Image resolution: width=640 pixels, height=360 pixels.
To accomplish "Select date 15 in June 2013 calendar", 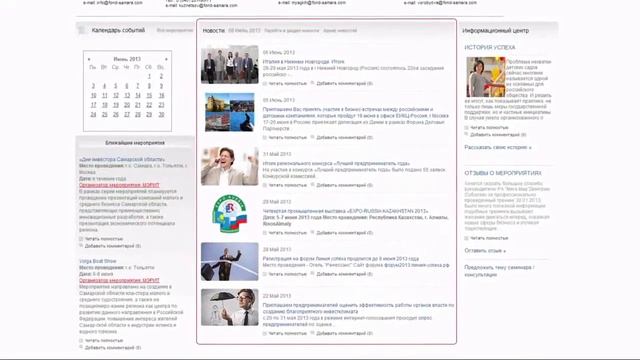I will (149, 95).
